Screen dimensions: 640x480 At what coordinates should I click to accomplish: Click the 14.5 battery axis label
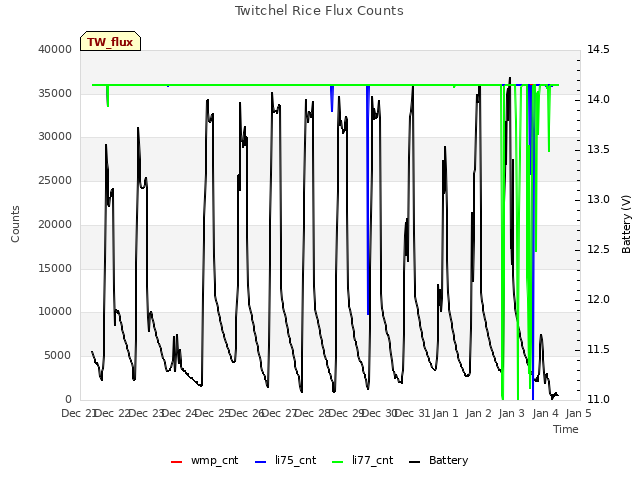tap(598, 49)
